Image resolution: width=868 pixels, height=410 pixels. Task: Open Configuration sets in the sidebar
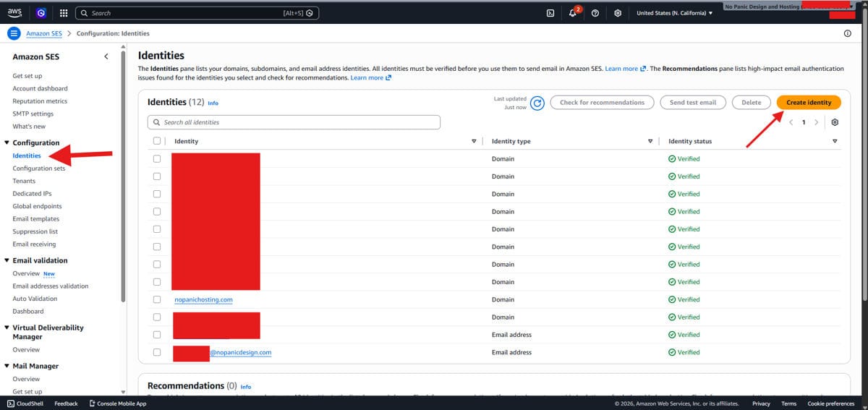click(x=38, y=168)
